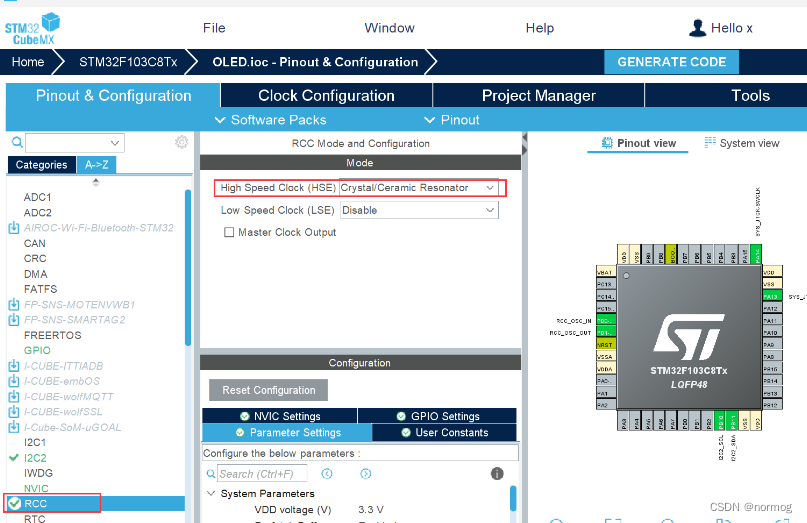Click the download icon beside I-CUBE-wolfSSL
Image resolution: width=807 pixels, height=523 pixels.
click(14, 412)
